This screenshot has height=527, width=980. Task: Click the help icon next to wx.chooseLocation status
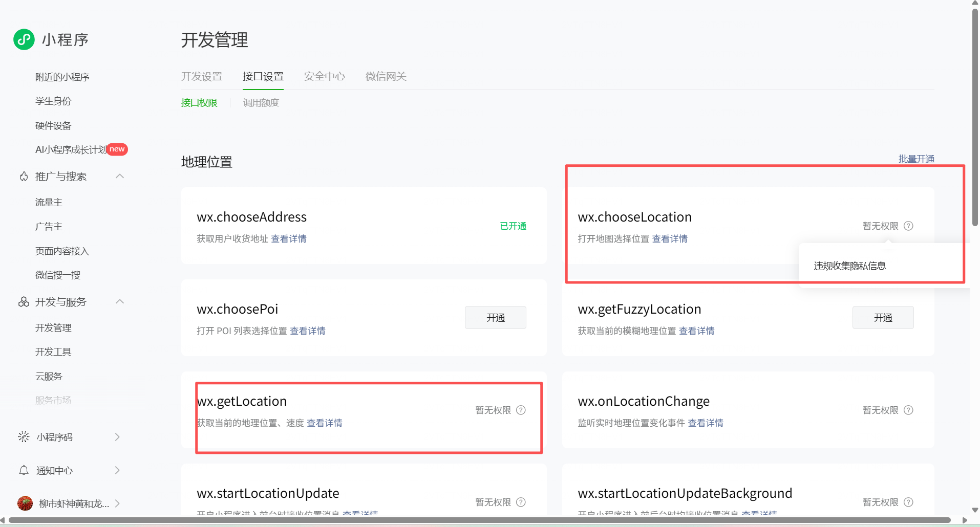pyautogui.click(x=908, y=226)
